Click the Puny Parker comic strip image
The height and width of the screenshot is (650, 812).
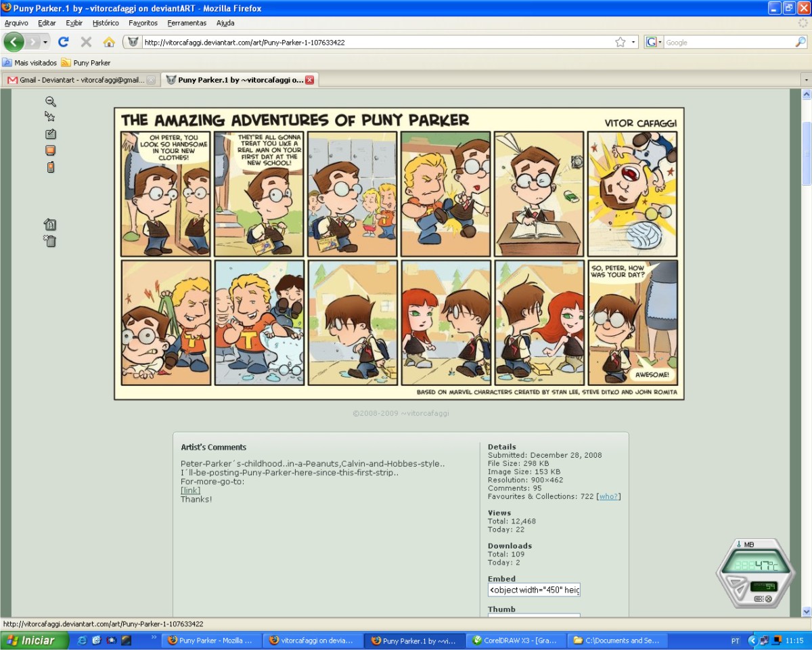[x=399, y=253]
